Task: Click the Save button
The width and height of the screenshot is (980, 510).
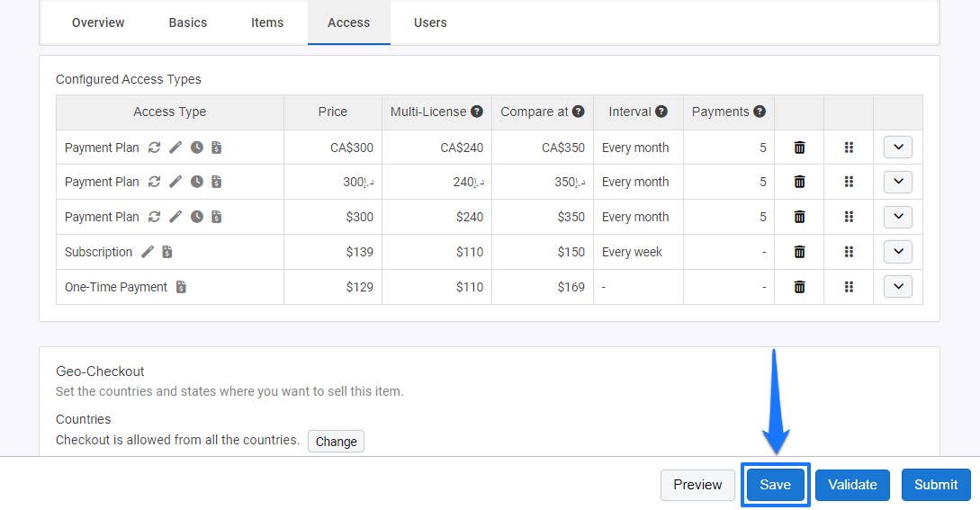Action: pos(775,485)
